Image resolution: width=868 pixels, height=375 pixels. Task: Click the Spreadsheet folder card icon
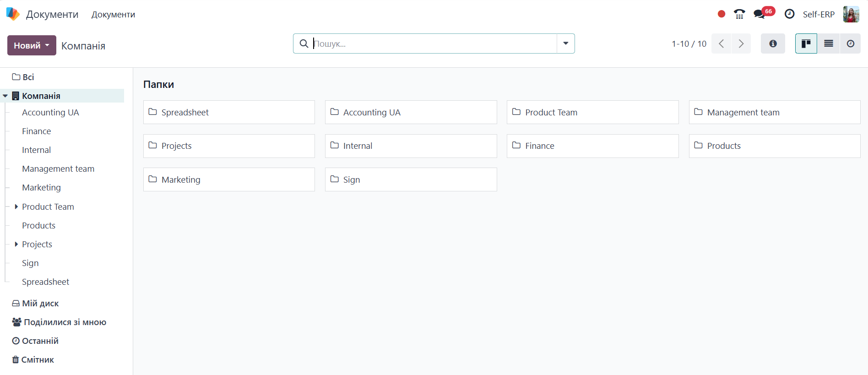pos(152,112)
